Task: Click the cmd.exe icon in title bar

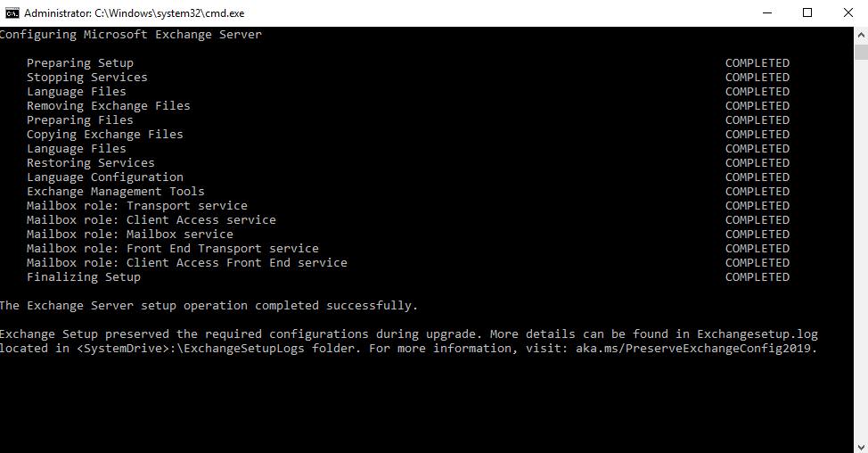Action: [x=12, y=12]
